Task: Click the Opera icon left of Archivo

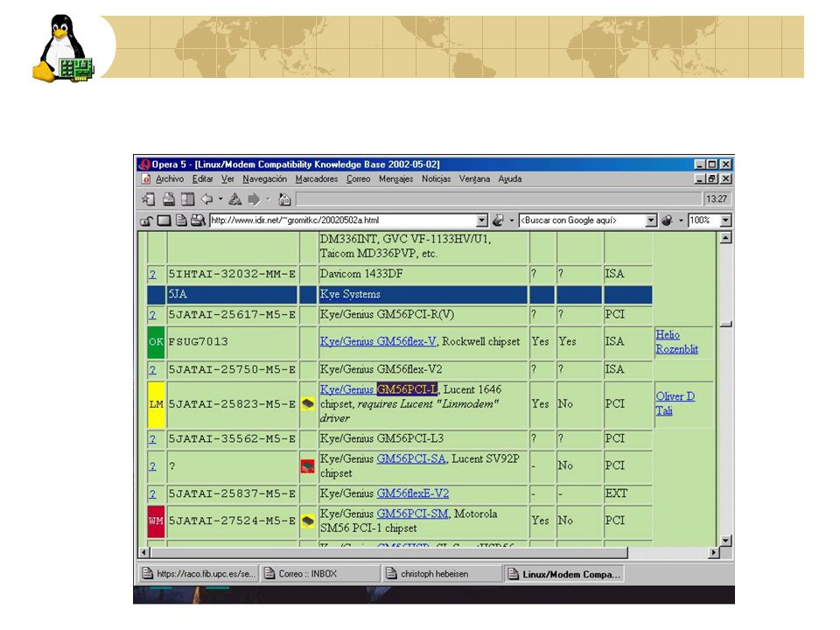Action: (146, 178)
